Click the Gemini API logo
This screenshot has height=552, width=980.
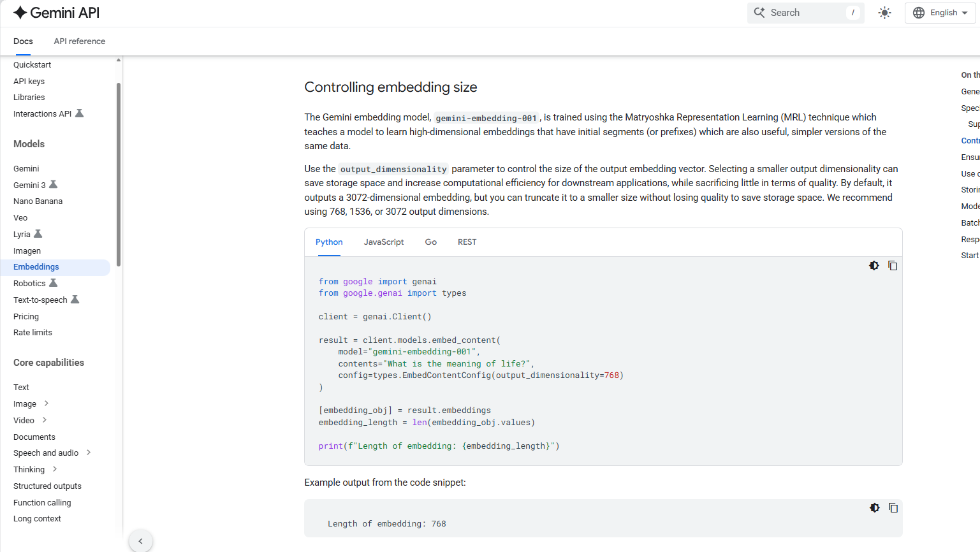pyautogui.click(x=56, y=13)
